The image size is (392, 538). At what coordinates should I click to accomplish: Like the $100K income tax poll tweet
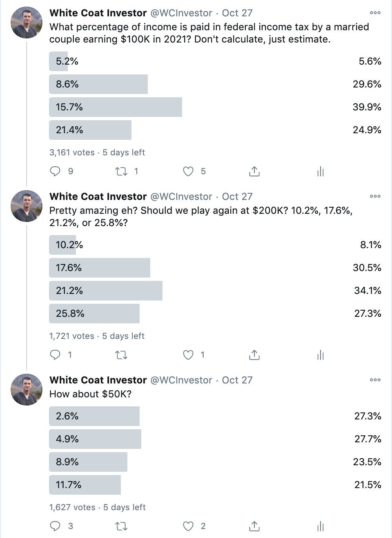point(188,171)
